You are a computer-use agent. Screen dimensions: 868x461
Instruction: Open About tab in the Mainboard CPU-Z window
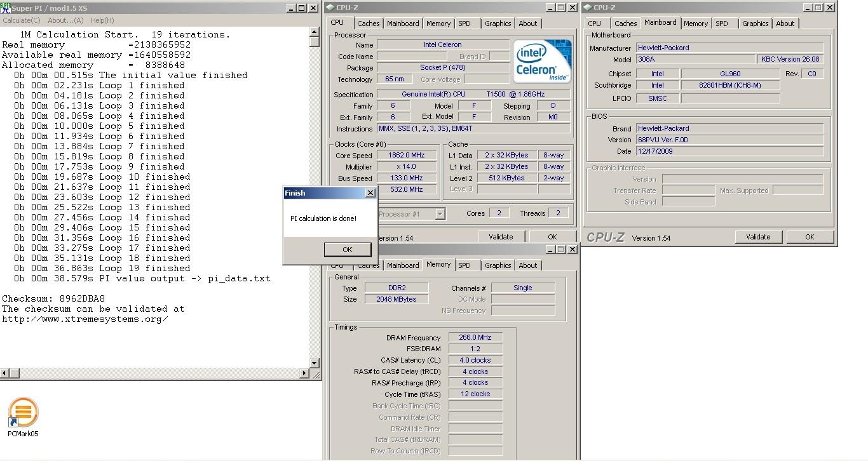pos(785,23)
